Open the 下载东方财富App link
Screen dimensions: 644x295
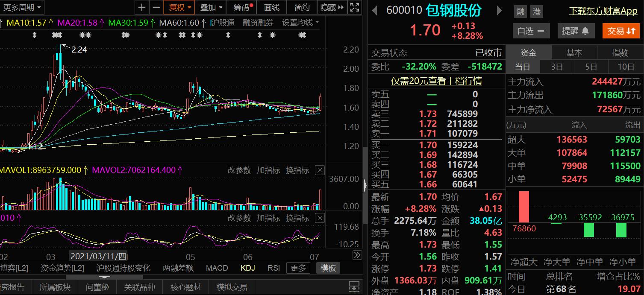pyautogui.click(x=604, y=11)
